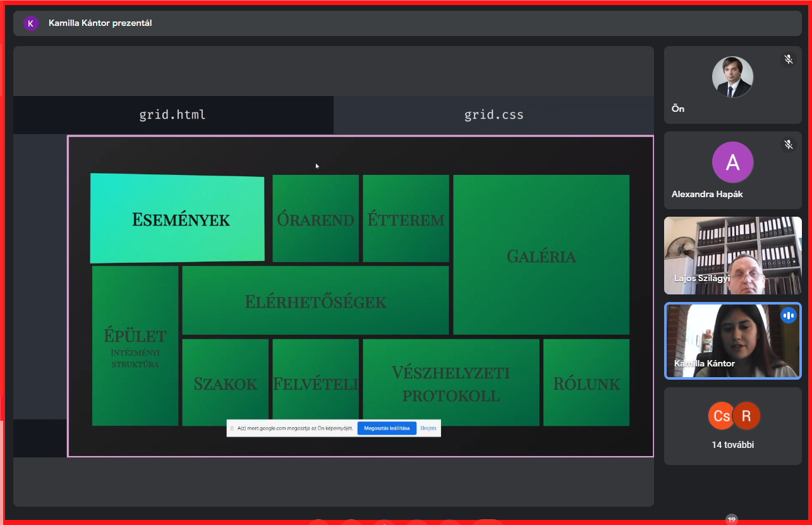Open the Elérhetőségek grid tile
This screenshot has width=812, height=525.
pyautogui.click(x=315, y=301)
